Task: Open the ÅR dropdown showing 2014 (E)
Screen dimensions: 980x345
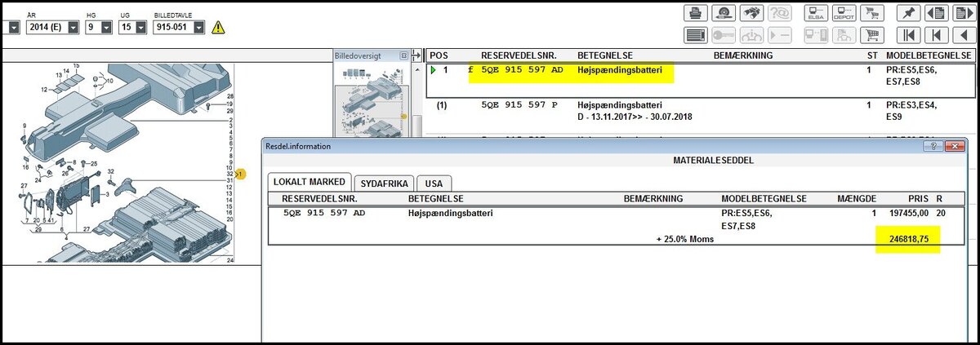Action: [73, 28]
